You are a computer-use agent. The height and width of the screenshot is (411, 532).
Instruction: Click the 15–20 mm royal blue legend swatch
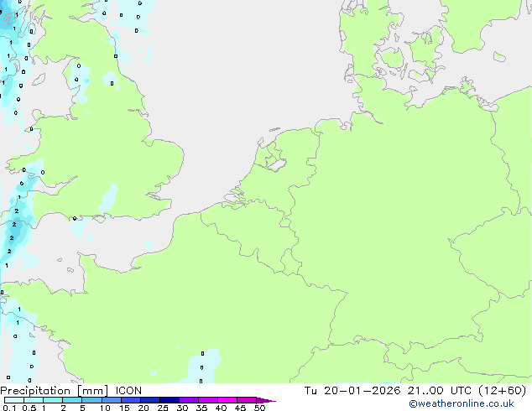(130, 400)
